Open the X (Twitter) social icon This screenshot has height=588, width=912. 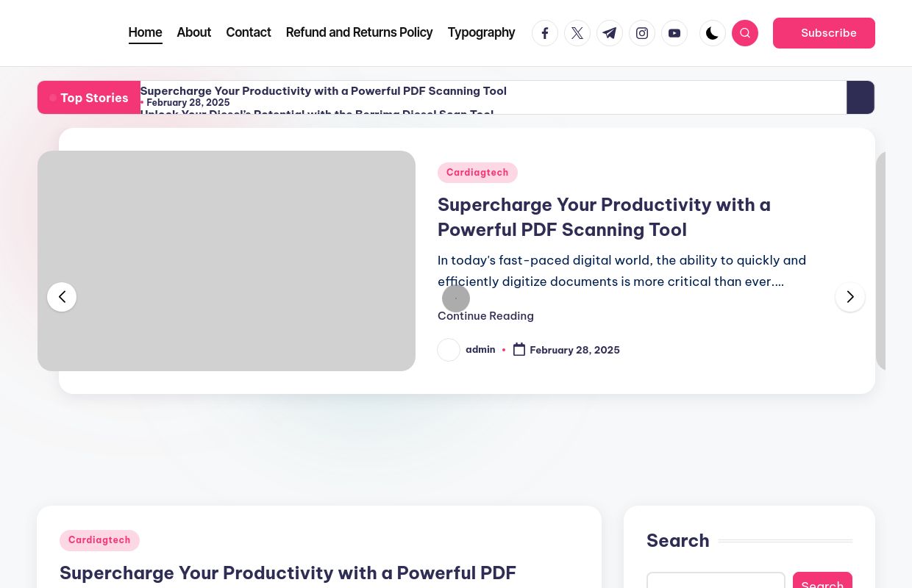(577, 33)
